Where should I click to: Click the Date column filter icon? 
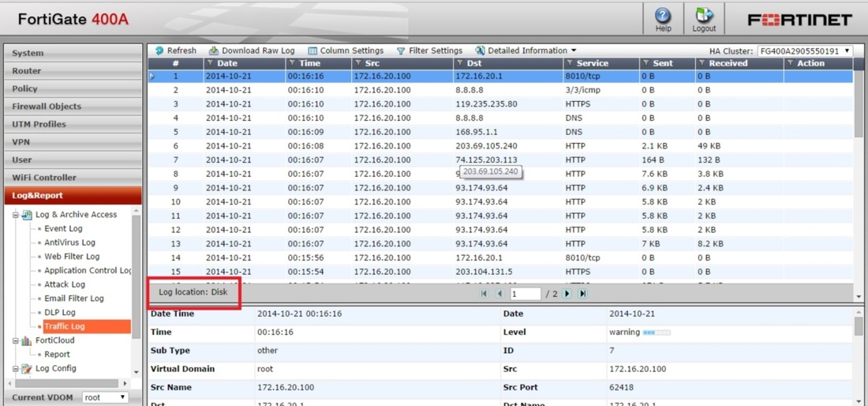(x=211, y=63)
